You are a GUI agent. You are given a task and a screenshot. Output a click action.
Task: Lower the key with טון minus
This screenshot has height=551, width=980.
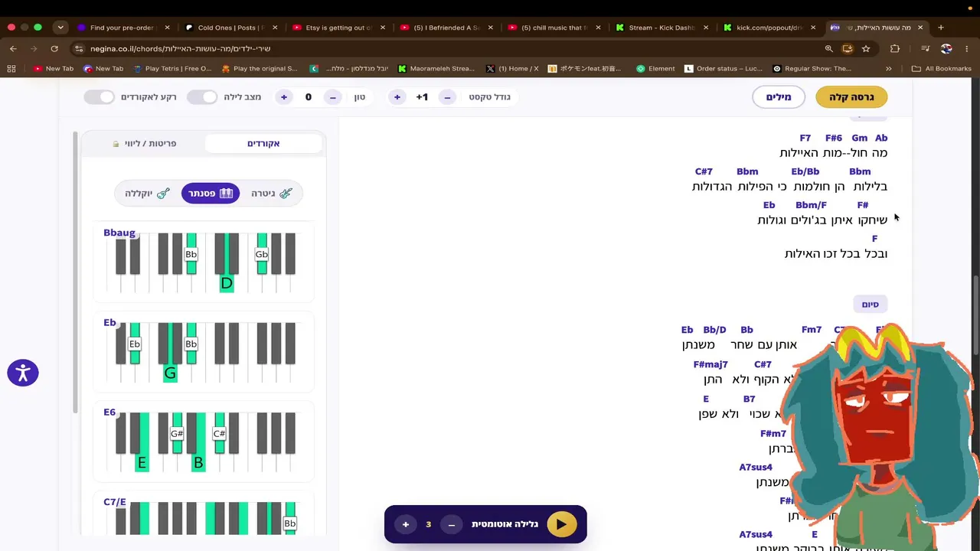333,97
